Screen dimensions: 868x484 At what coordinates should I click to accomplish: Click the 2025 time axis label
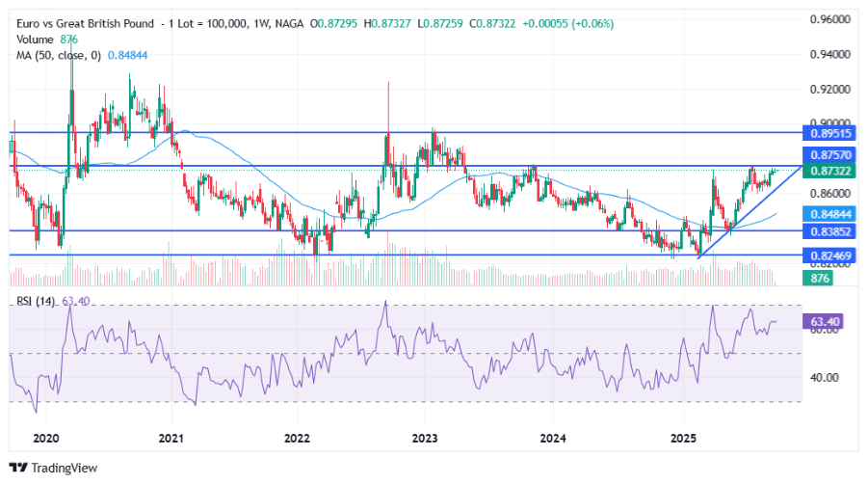point(684,439)
